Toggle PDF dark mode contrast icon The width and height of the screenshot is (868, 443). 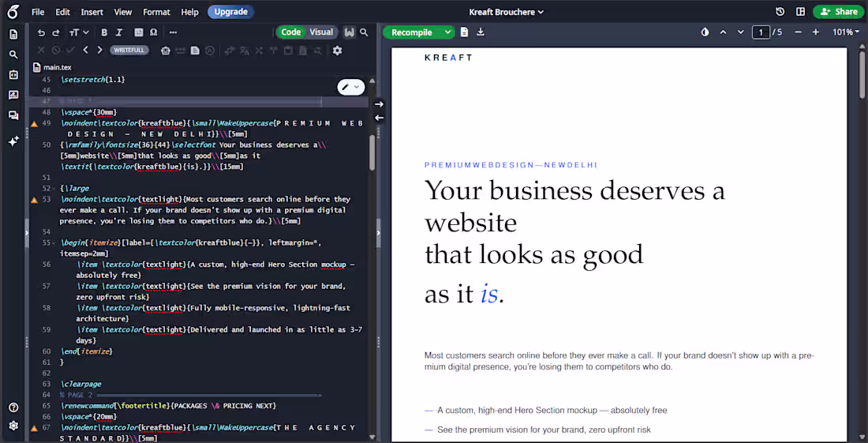705,32
